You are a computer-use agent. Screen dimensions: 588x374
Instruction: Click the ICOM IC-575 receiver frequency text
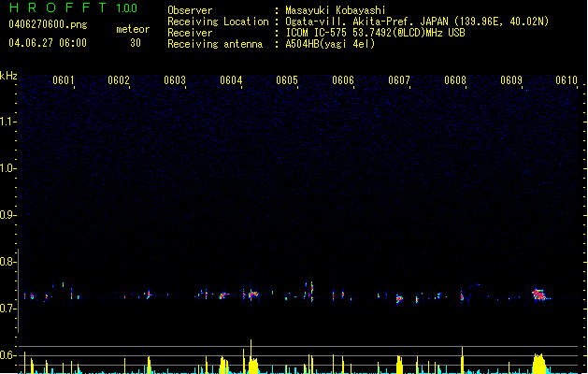(x=376, y=33)
